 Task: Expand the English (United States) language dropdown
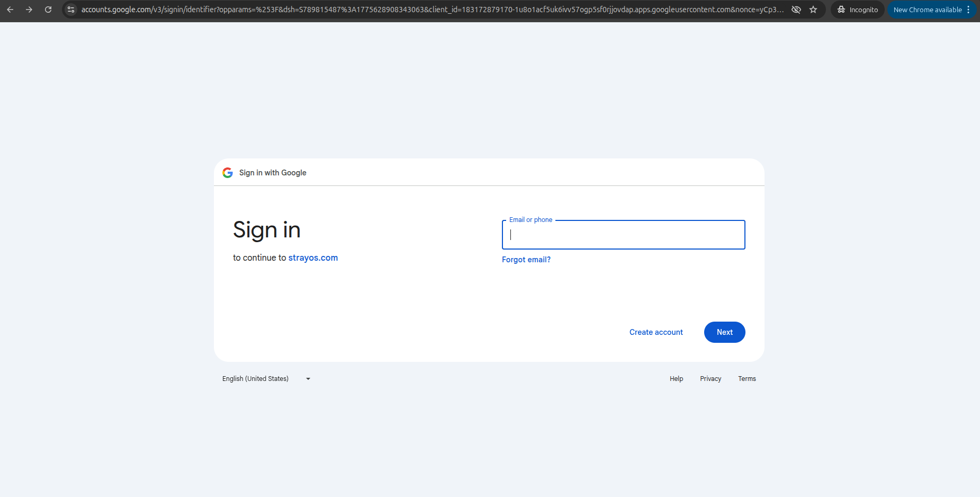point(266,379)
